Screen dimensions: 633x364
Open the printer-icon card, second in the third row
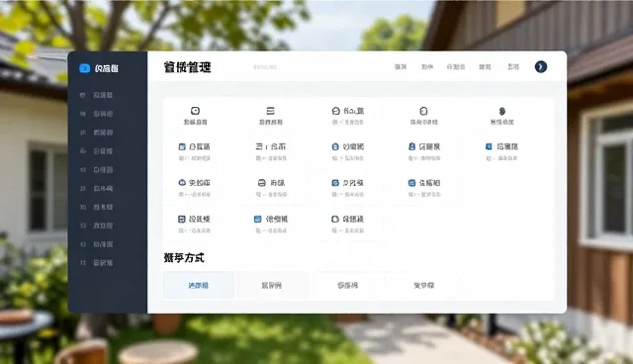271,188
